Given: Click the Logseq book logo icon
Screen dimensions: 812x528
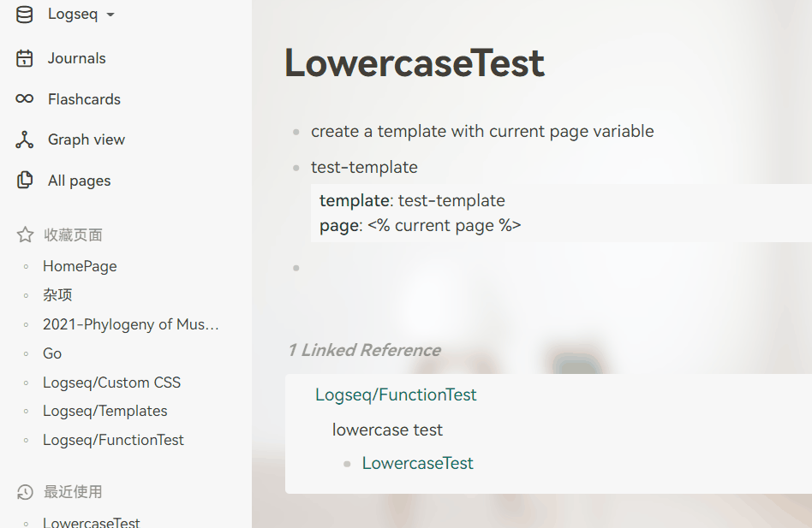Looking at the screenshot, I should (24, 14).
